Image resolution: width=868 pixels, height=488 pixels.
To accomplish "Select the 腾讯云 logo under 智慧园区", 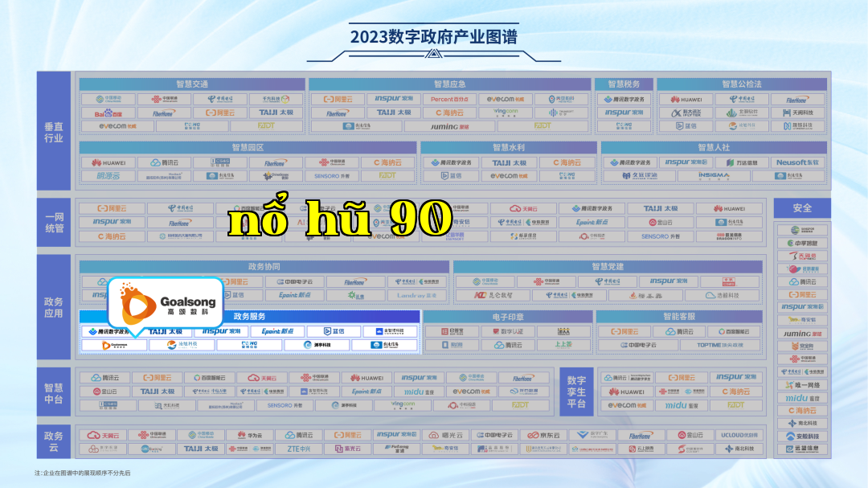I will pyautogui.click(x=165, y=163).
